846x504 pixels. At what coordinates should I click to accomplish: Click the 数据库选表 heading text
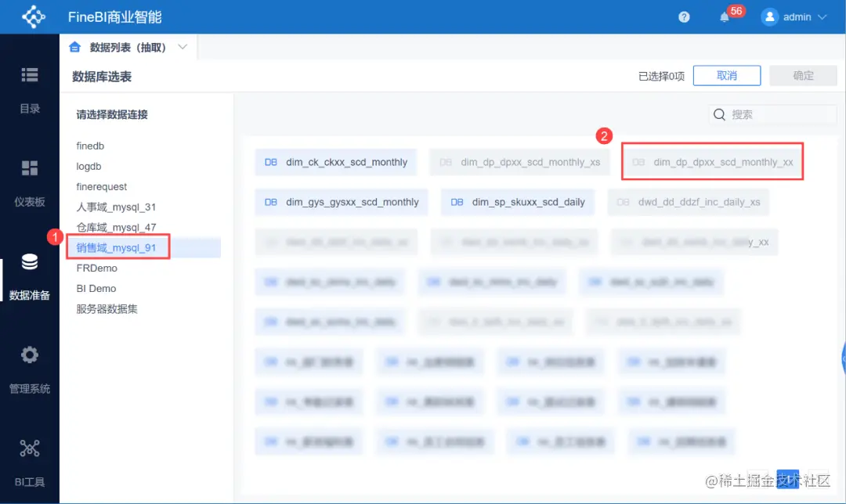click(x=102, y=77)
